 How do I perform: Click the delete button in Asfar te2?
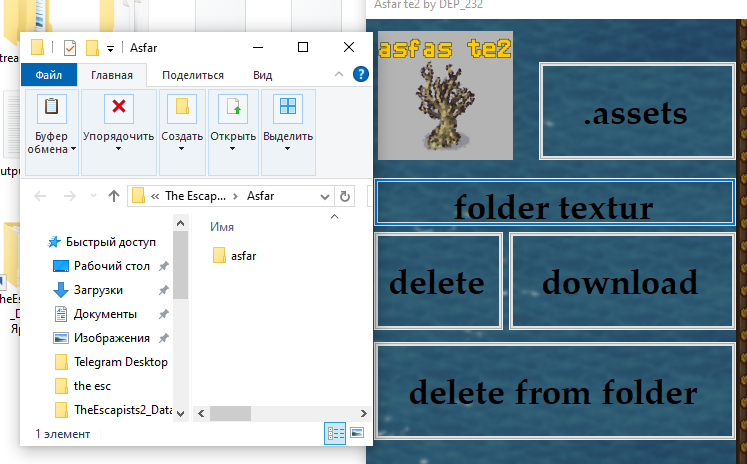[x=438, y=281]
